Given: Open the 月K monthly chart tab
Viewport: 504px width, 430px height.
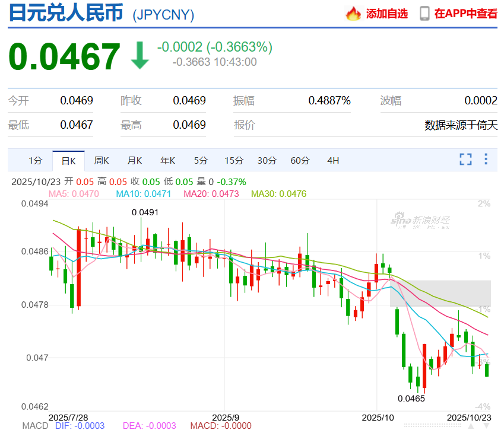Looking at the screenshot, I should (135, 160).
